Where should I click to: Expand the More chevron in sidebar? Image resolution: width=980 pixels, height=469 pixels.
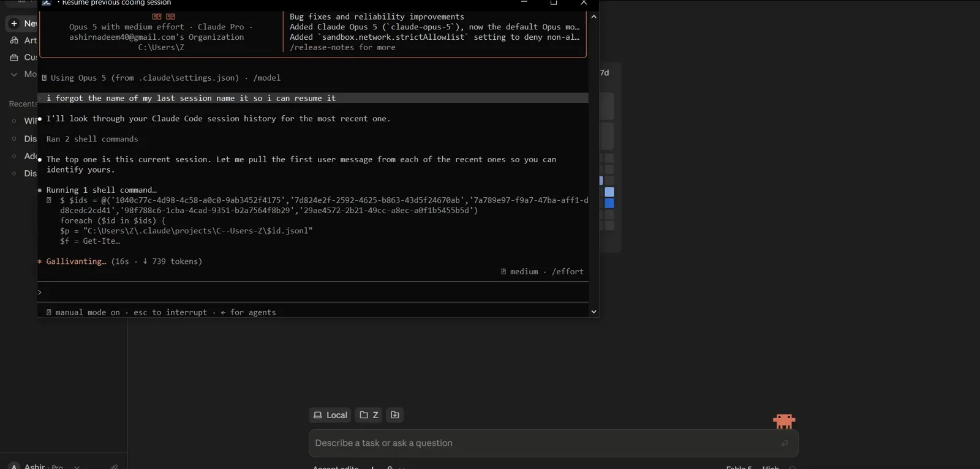14,74
